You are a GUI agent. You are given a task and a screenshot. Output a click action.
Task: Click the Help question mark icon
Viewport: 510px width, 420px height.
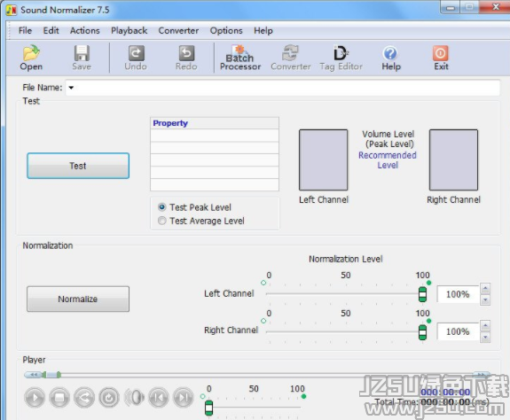[x=391, y=58]
